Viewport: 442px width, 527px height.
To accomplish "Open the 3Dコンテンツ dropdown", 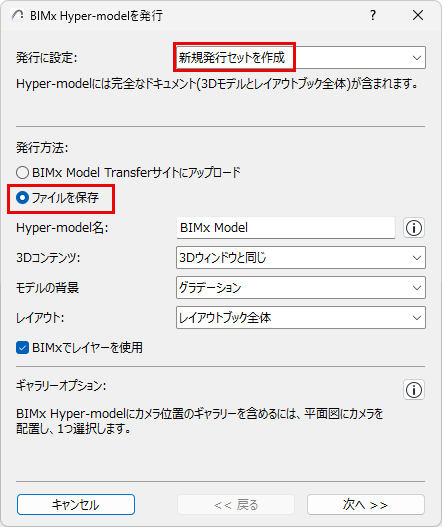I will coord(301,258).
